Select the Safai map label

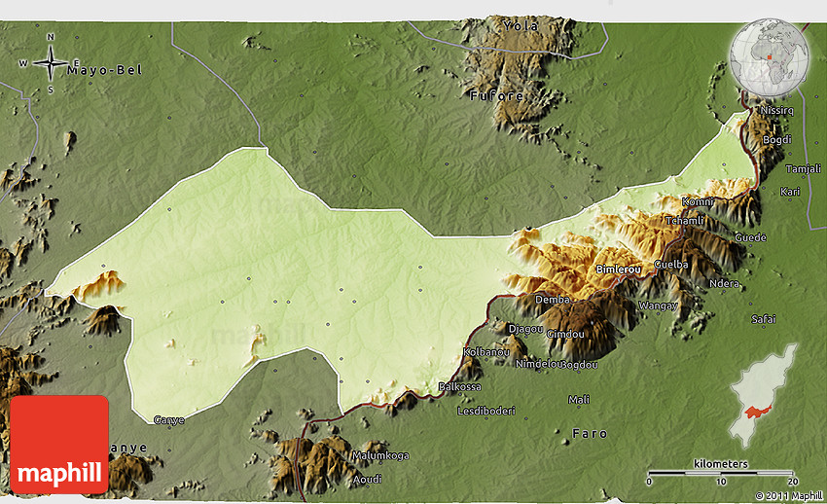click(x=764, y=318)
